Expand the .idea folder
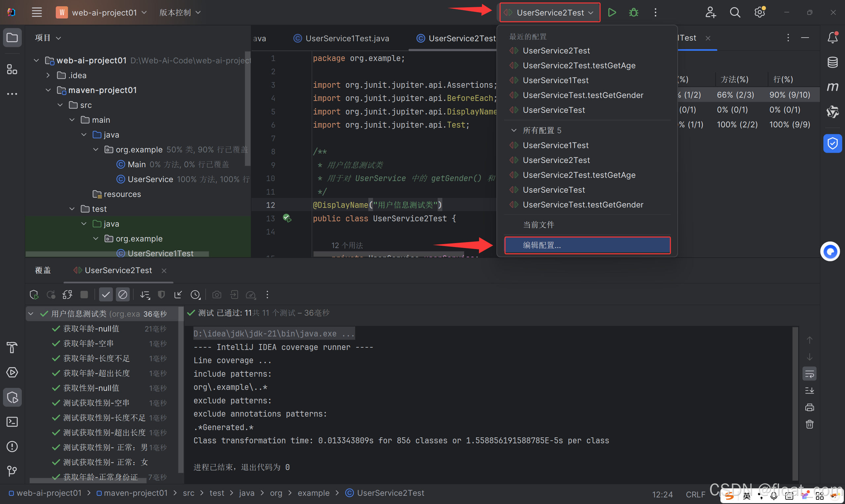The width and height of the screenshot is (845, 504). pos(48,76)
